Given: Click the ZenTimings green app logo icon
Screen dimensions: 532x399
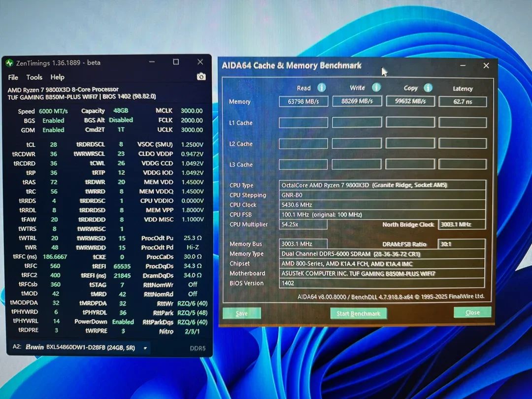Looking at the screenshot, I should (9, 63).
